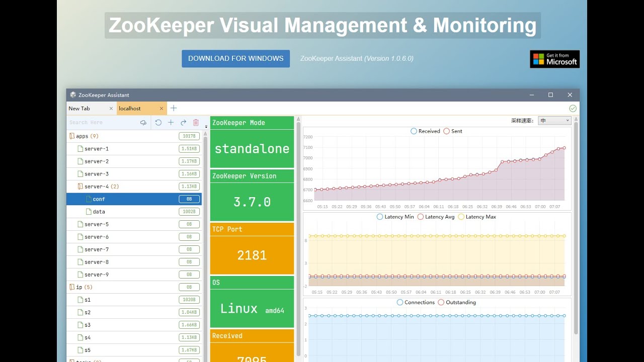
Task: Click the 1.67KB size badge of s5
Action: (x=189, y=350)
